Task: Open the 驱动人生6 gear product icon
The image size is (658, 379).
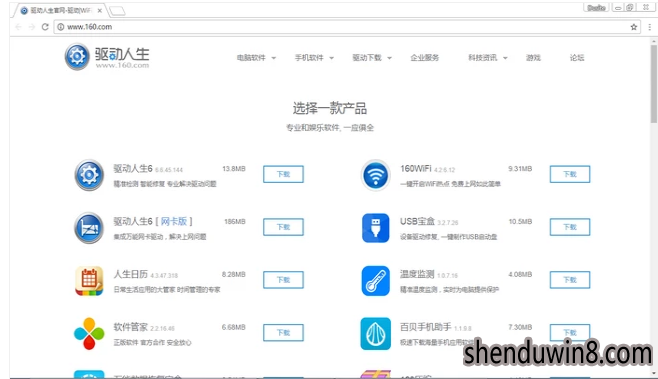Action: tap(89, 175)
